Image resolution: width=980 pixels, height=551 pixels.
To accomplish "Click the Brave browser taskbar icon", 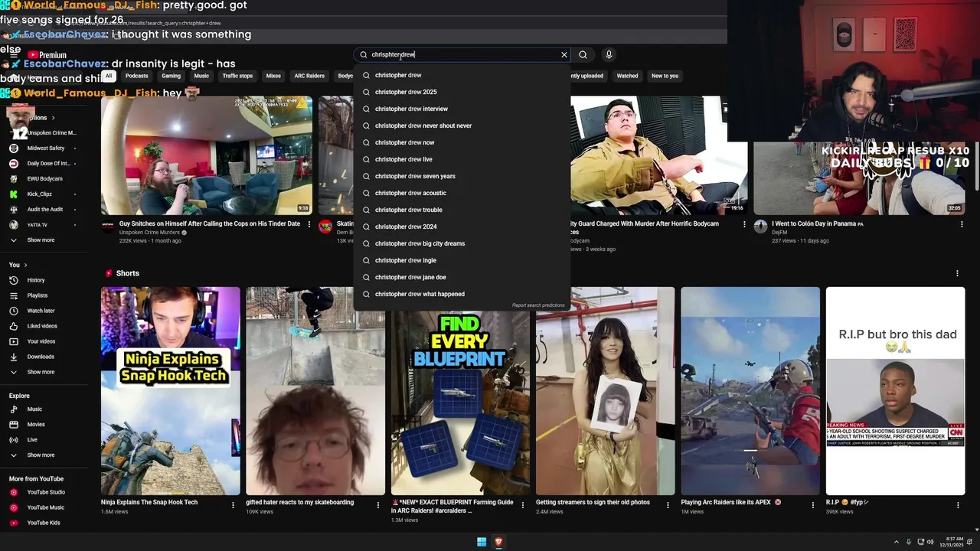I will (498, 542).
